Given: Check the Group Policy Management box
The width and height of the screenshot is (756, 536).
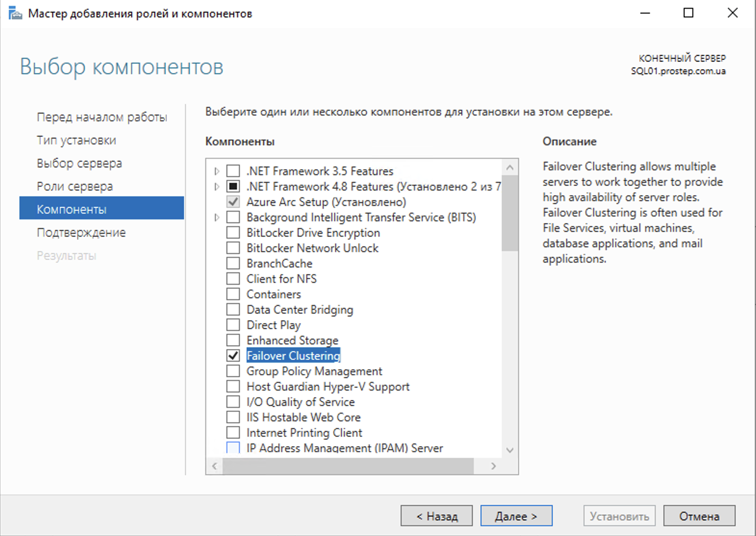Looking at the screenshot, I should pos(233,371).
